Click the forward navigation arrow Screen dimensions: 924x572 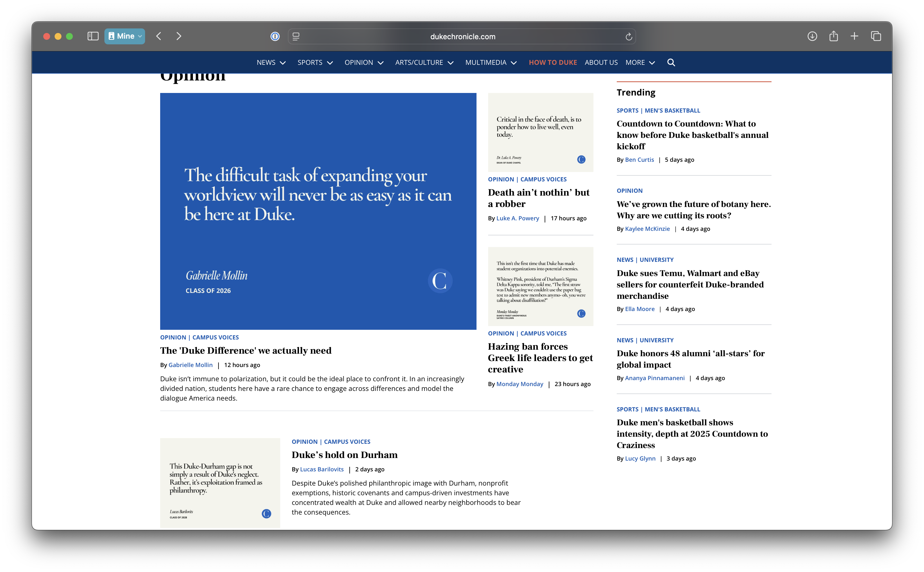(x=179, y=36)
